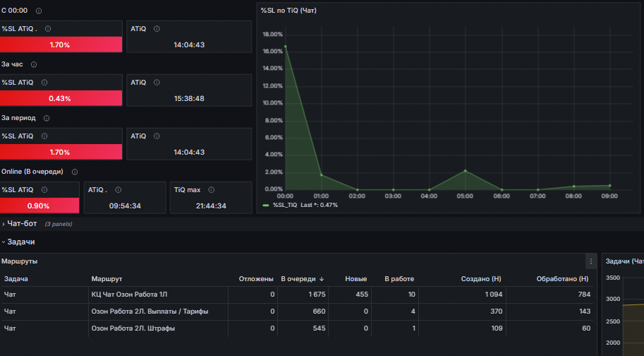
Task: Click info icon beside TiQ max
Action: (x=211, y=190)
